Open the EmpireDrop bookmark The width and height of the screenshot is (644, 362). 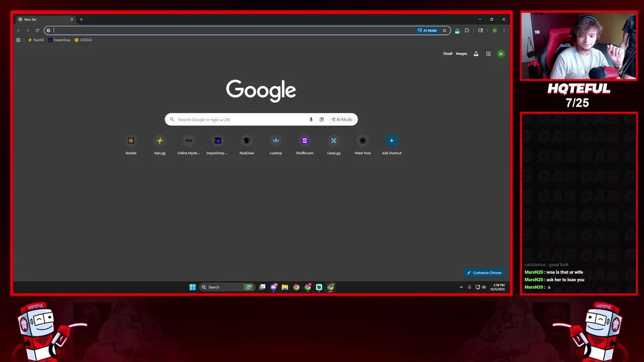point(59,40)
